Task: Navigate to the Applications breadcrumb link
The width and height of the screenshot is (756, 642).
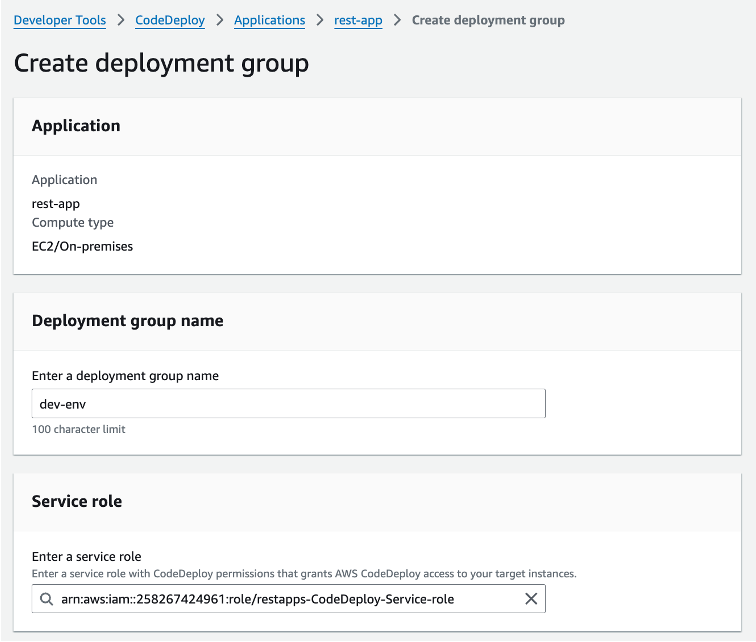Action: [270, 20]
